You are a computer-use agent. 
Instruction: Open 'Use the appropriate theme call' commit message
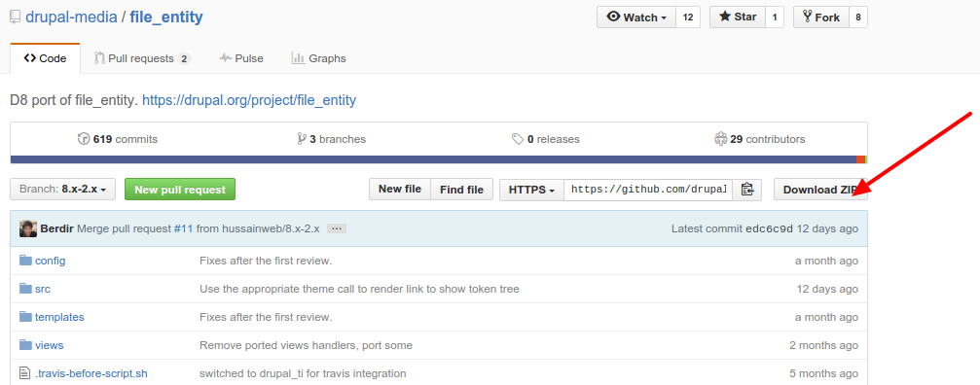[359, 289]
